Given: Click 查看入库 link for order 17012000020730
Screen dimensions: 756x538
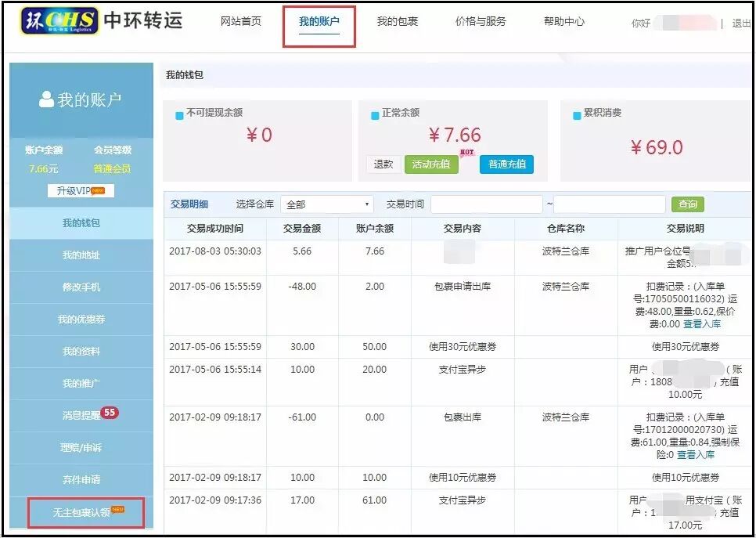Looking at the screenshot, I should (696, 454).
